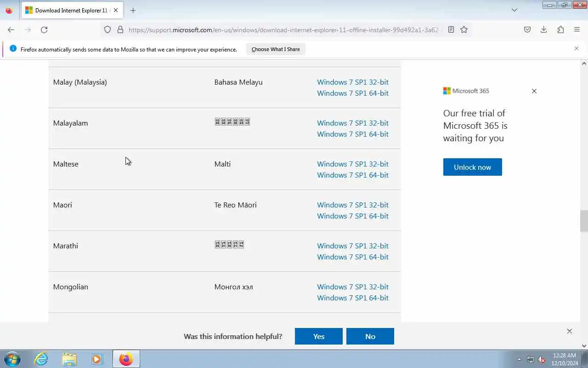588x368 pixels.
Task: Click the muted volume tray icon
Action: pyautogui.click(x=542, y=359)
